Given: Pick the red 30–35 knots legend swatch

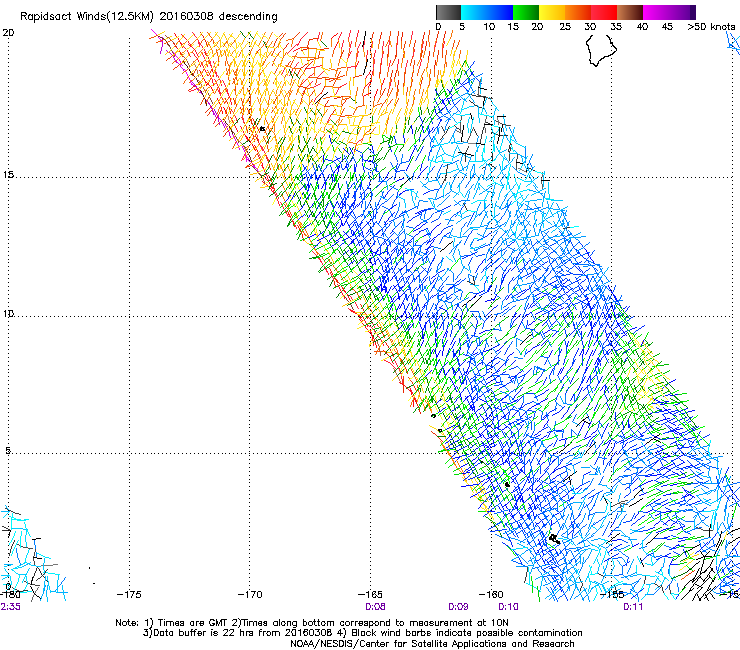Looking at the screenshot, I should tap(604, 12).
